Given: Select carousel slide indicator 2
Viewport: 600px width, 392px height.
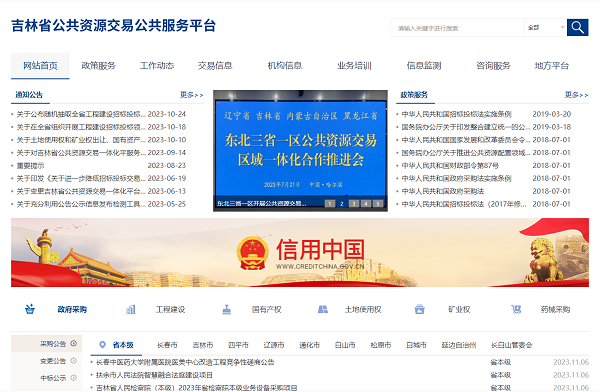Looking at the screenshot, I should click(342, 204).
